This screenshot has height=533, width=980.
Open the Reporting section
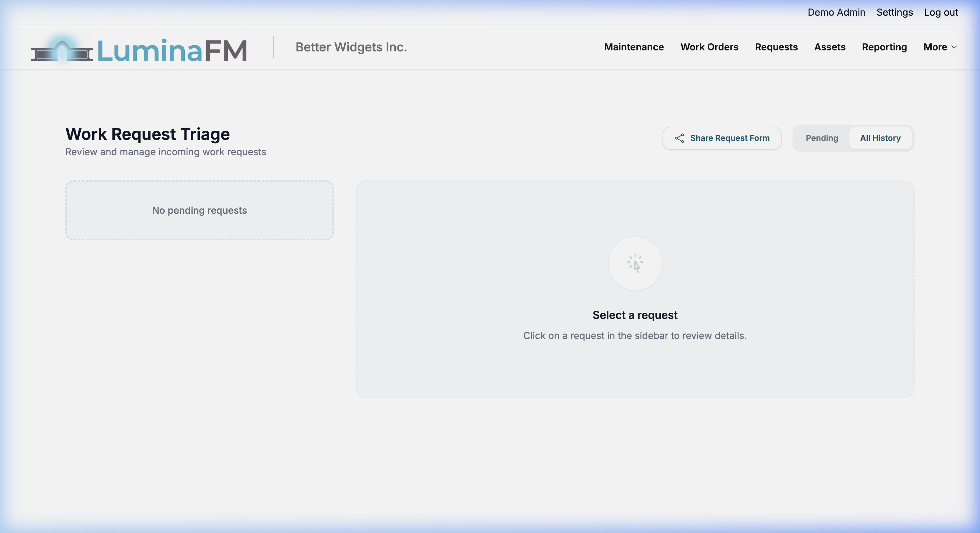point(884,47)
